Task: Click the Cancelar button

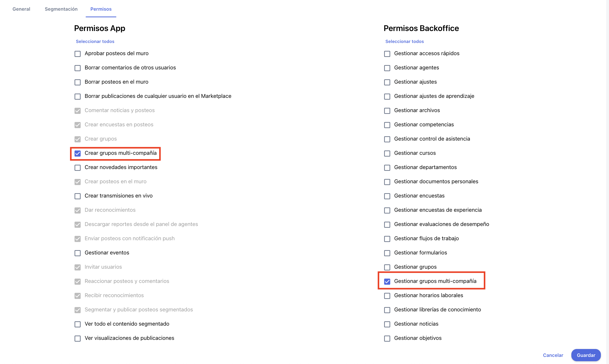Action: coord(553,355)
